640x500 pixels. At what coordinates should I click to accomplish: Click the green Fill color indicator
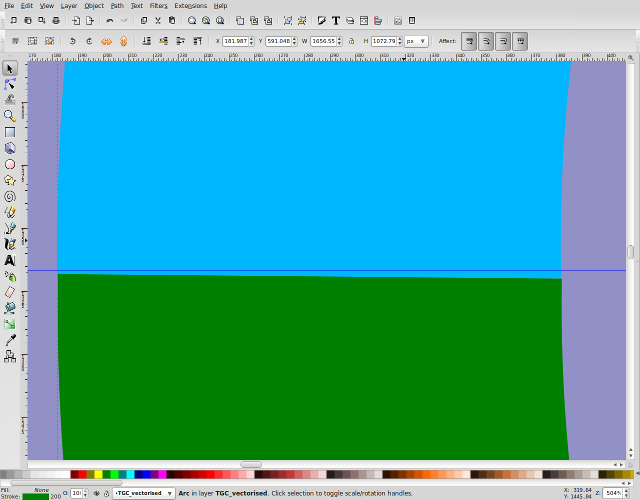tap(35, 495)
